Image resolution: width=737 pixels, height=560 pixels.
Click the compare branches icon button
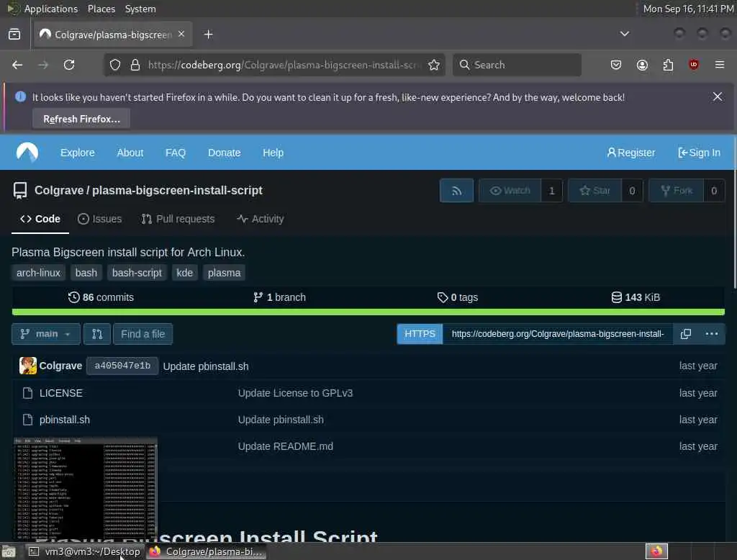click(97, 334)
